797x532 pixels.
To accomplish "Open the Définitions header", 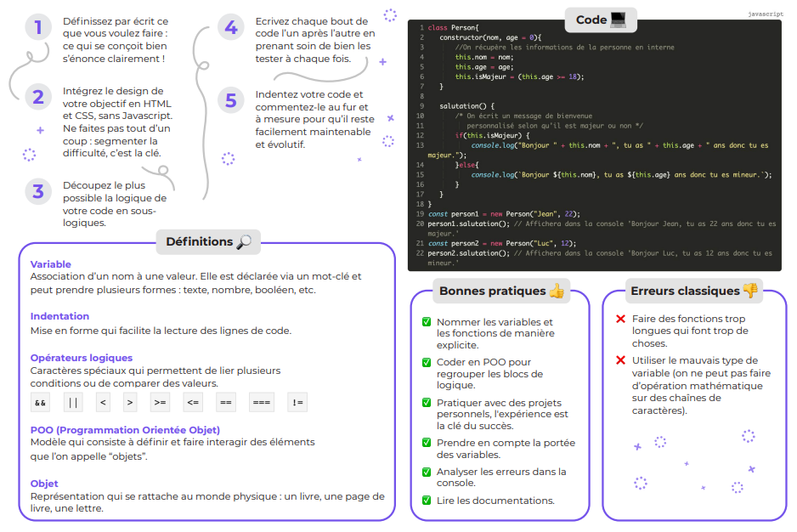I will (x=208, y=242).
